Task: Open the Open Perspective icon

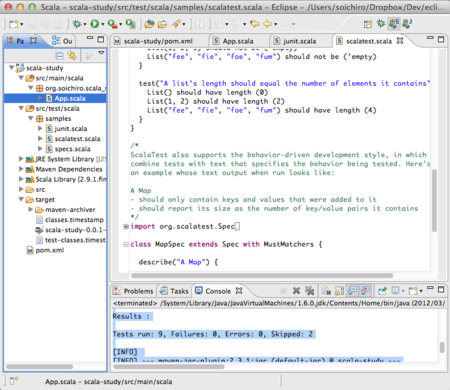Action: pyautogui.click(x=368, y=24)
